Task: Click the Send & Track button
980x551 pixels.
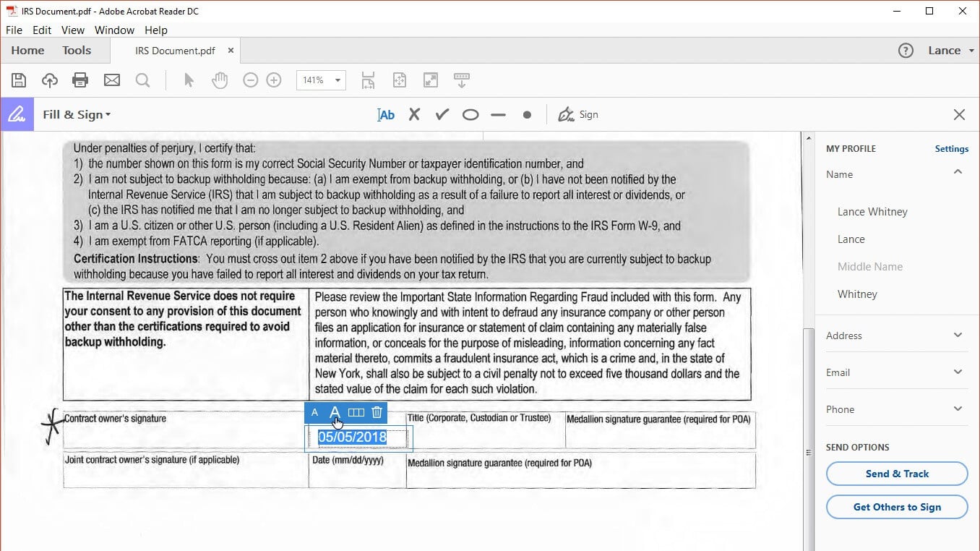Action: pyautogui.click(x=897, y=474)
